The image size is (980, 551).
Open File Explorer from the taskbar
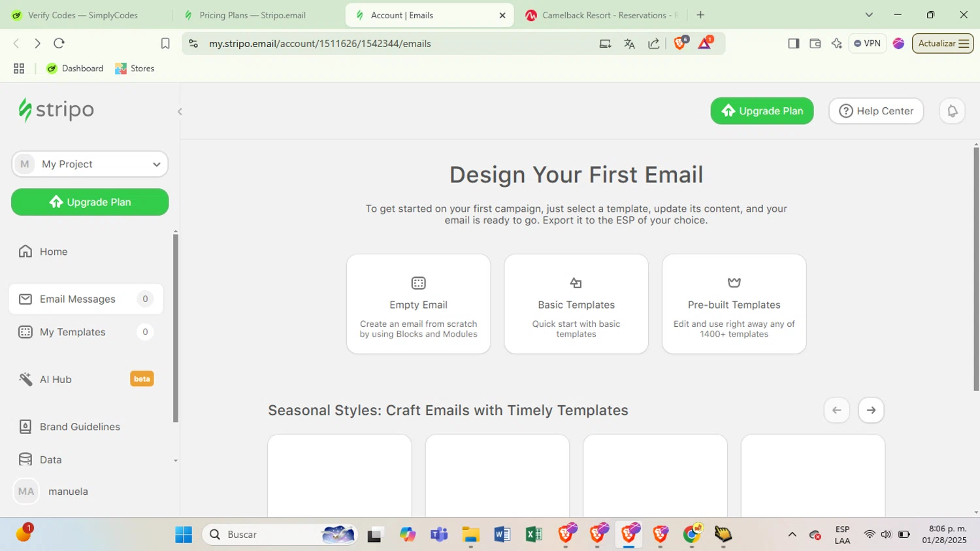470,535
